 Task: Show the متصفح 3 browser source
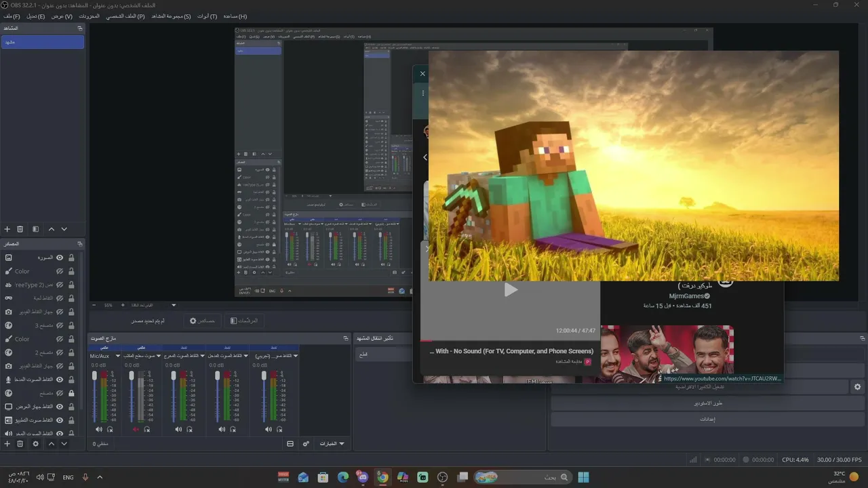pyautogui.click(x=60, y=325)
